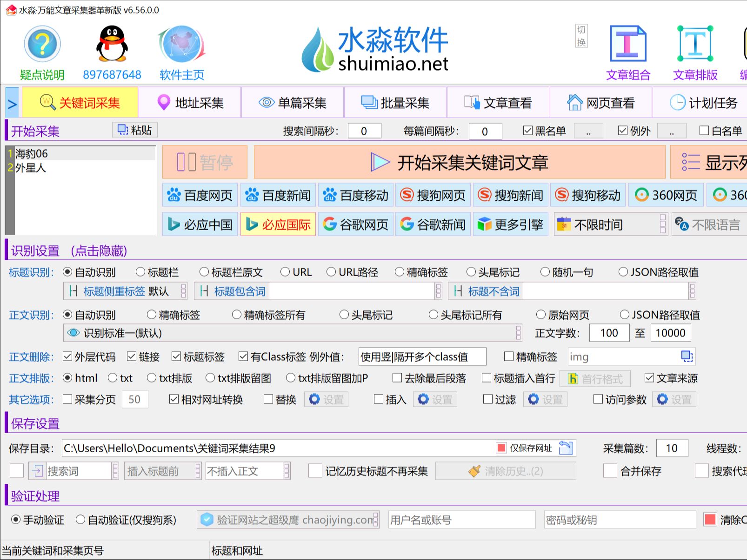Open 更多引擎 engines option

coord(511,224)
